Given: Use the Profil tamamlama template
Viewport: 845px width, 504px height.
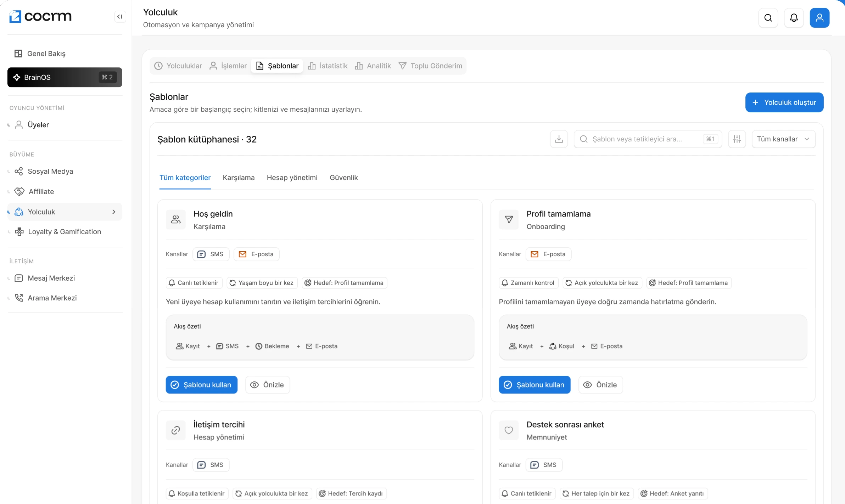Looking at the screenshot, I should click(535, 385).
